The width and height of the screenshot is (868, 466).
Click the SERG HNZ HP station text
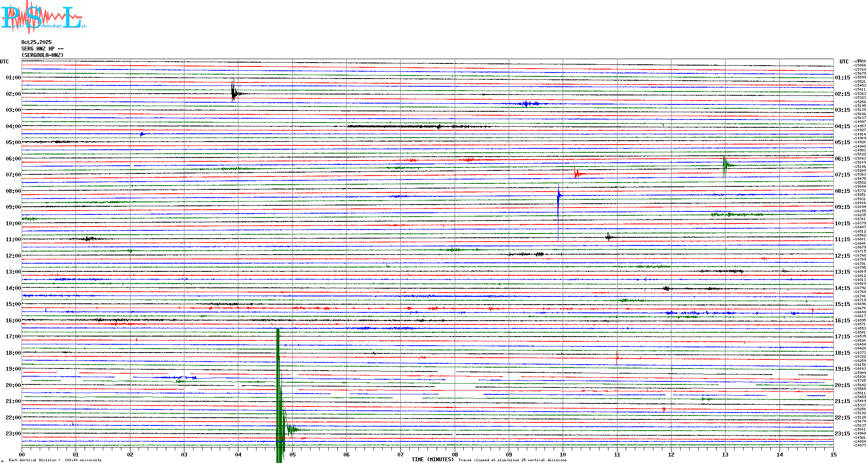point(42,49)
